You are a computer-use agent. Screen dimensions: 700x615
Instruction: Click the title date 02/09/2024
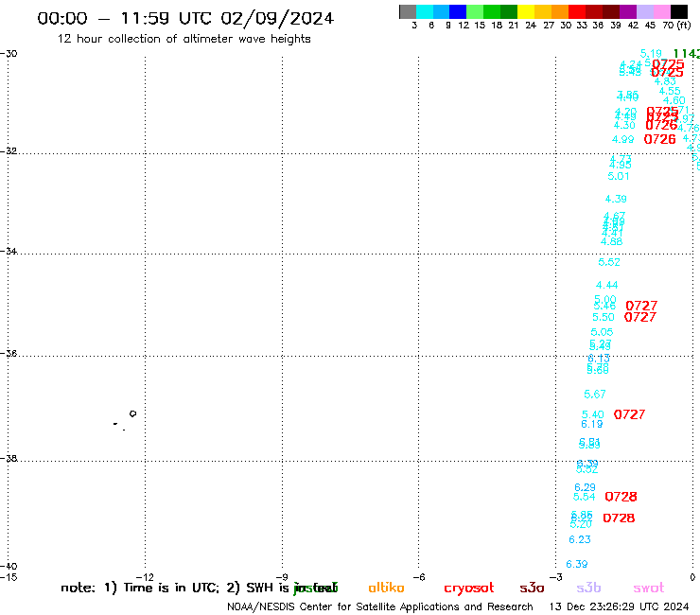click(x=277, y=19)
